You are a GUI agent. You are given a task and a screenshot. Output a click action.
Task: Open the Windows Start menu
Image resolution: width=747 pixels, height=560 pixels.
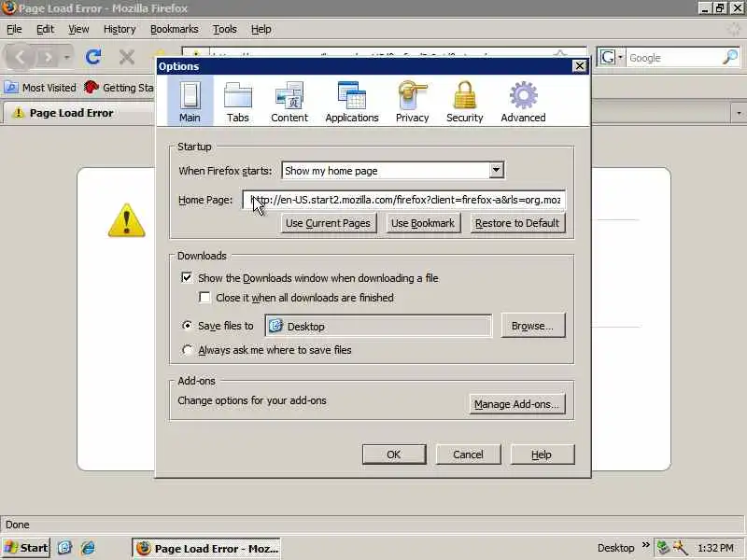click(x=26, y=548)
